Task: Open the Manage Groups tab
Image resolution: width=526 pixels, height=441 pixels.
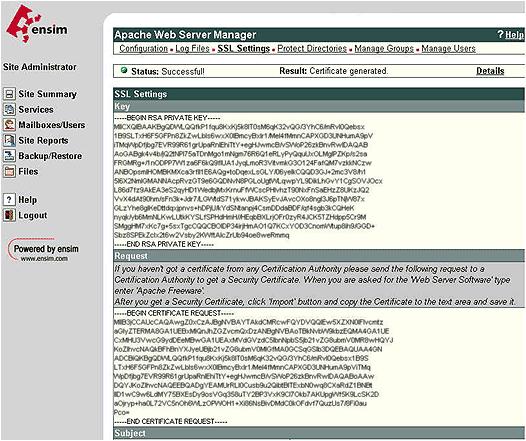Action: [x=384, y=49]
